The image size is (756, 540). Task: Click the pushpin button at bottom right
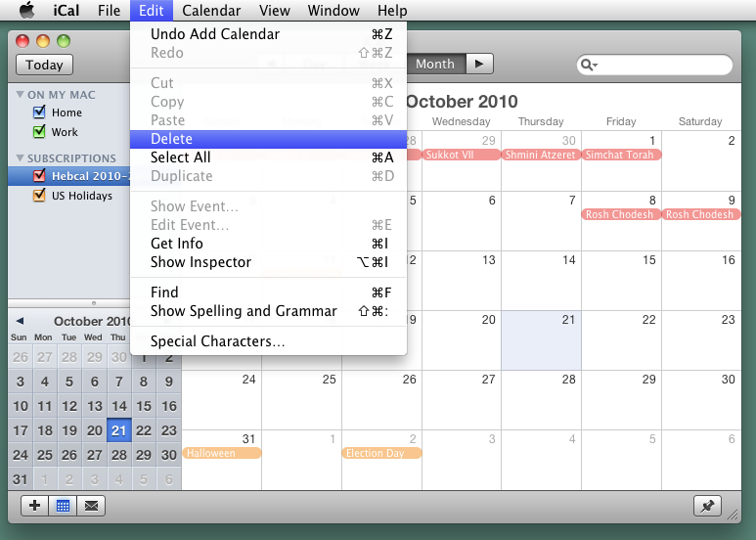coord(707,506)
